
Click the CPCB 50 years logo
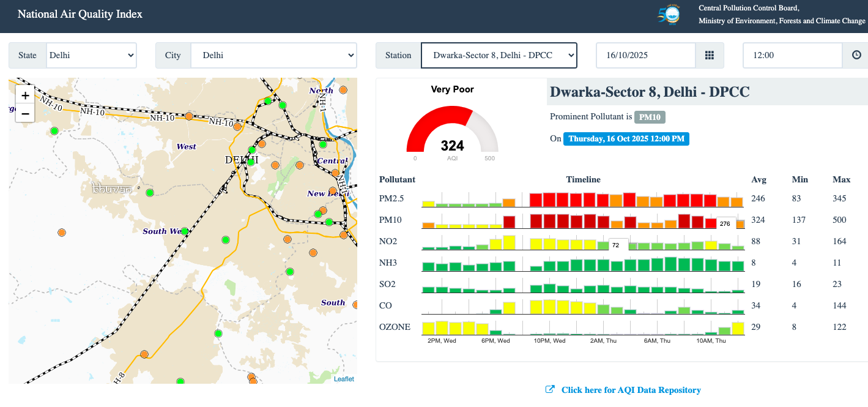click(x=668, y=15)
